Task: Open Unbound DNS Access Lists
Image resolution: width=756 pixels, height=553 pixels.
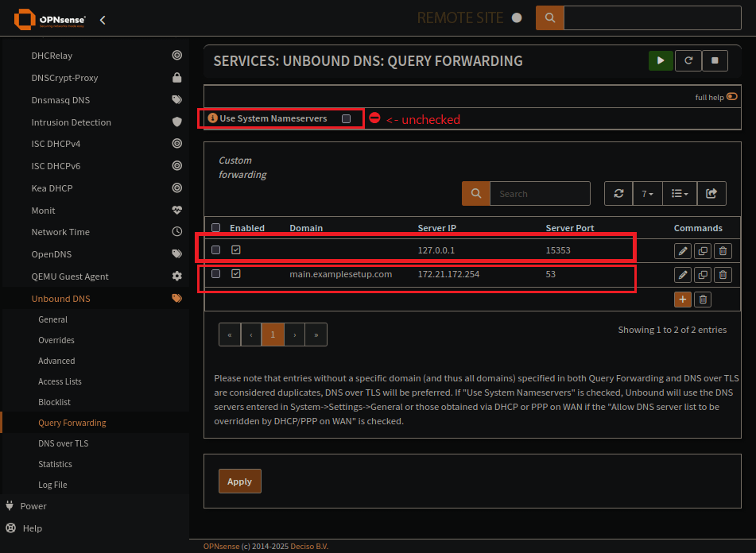Action: pos(60,381)
